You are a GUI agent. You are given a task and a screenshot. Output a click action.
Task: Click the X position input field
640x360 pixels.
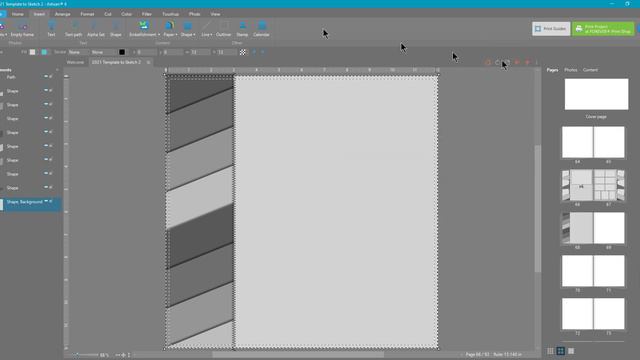tap(147, 52)
